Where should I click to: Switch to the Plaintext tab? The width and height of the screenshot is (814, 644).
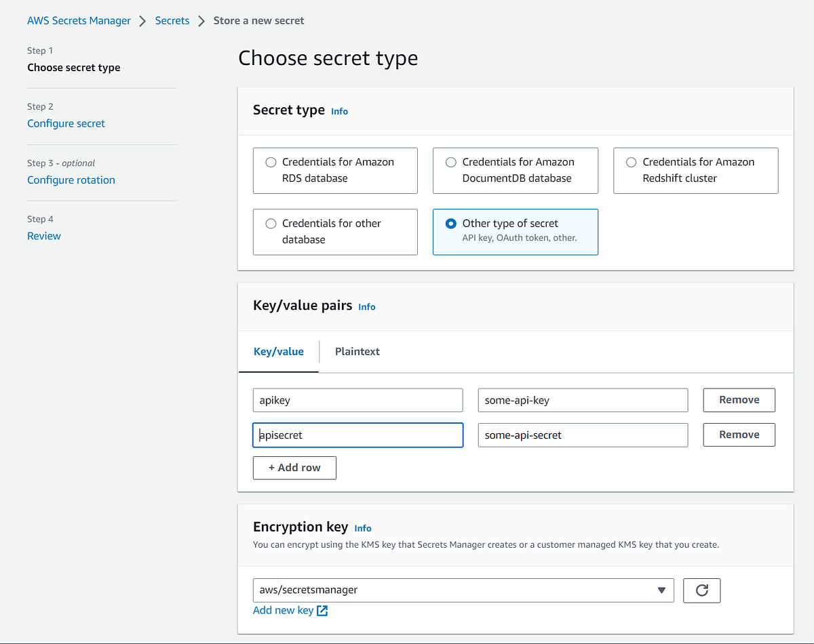(x=357, y=351)
